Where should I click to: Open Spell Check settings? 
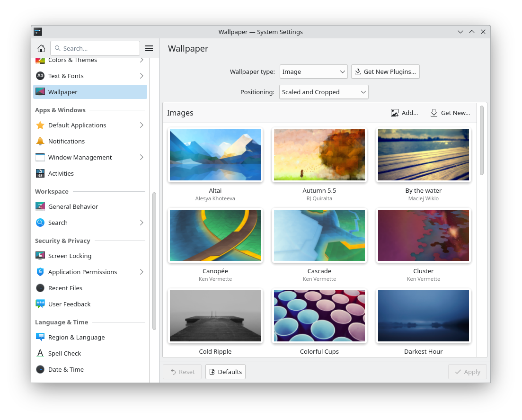coord(64,353)
